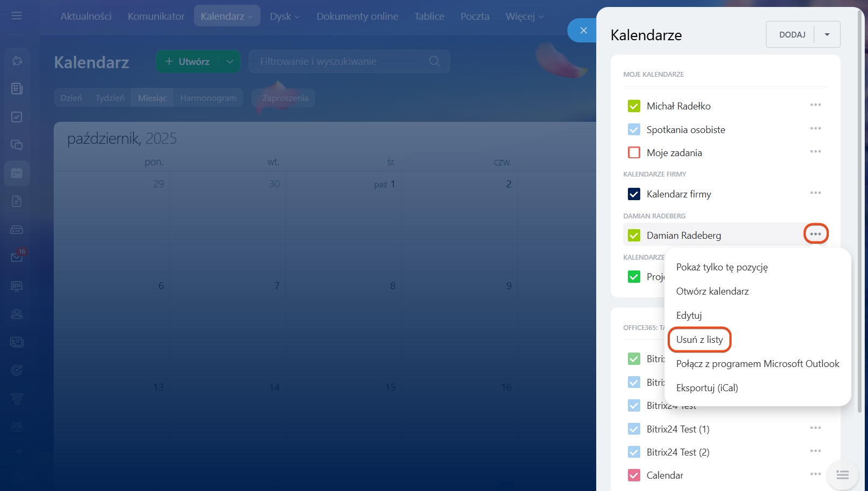The width and height of the screenshot is (868, 491).
Task: Select Eksportuj (iCal)
Action: tap(707, 388)
